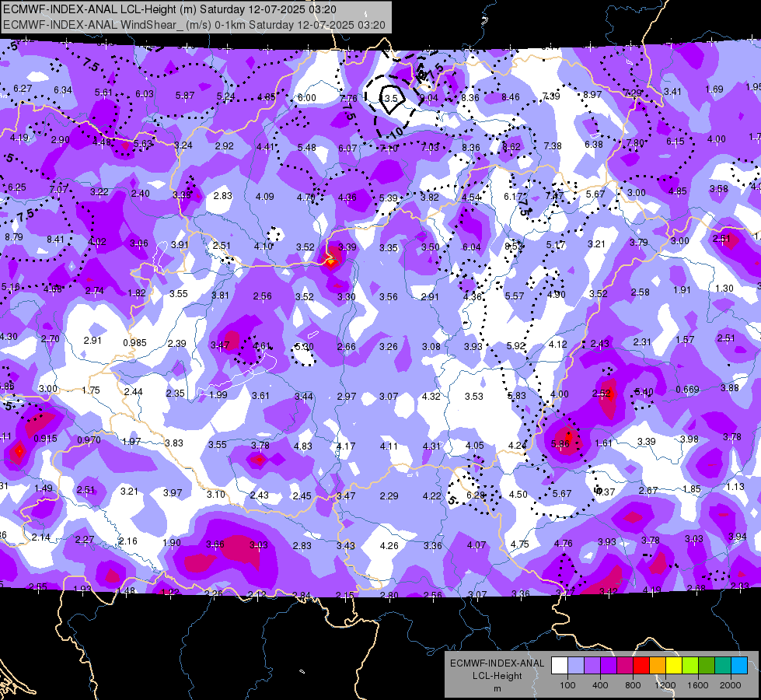This screenshot has width=761, height=700.
Task: Click the map value 1.75
Action: [91, 390]
